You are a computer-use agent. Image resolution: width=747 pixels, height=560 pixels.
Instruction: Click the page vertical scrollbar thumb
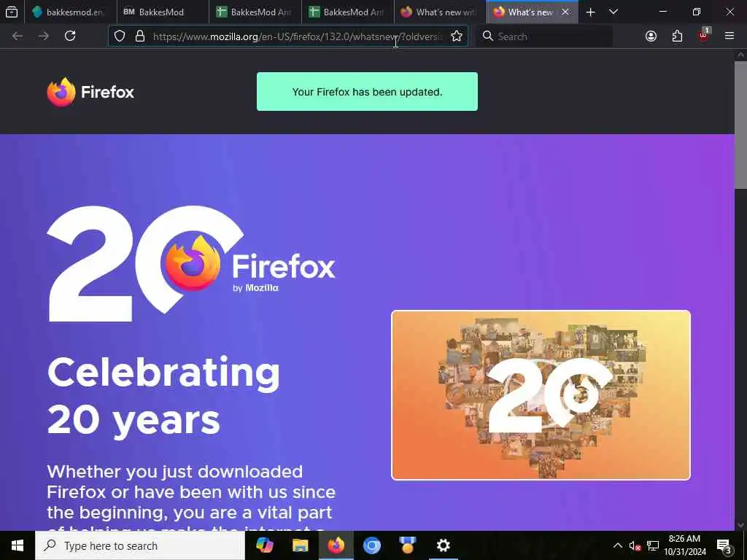pos(740,125)
